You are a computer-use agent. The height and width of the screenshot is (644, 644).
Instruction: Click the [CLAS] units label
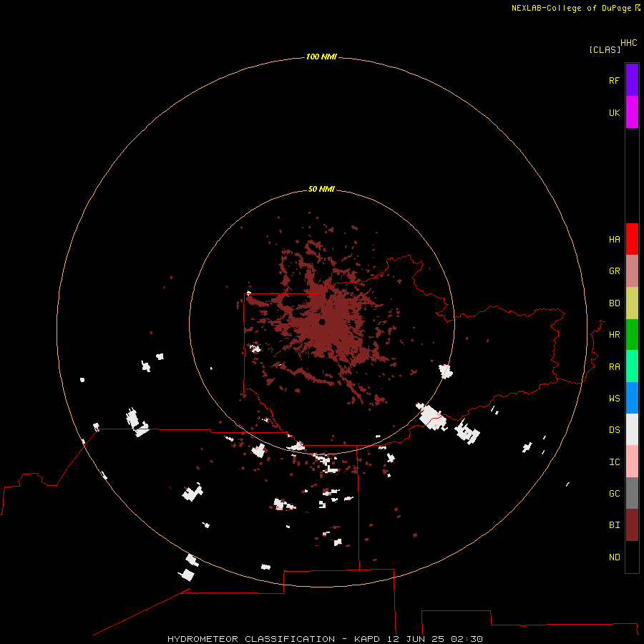pyautogui.click(x=605, y=49)
